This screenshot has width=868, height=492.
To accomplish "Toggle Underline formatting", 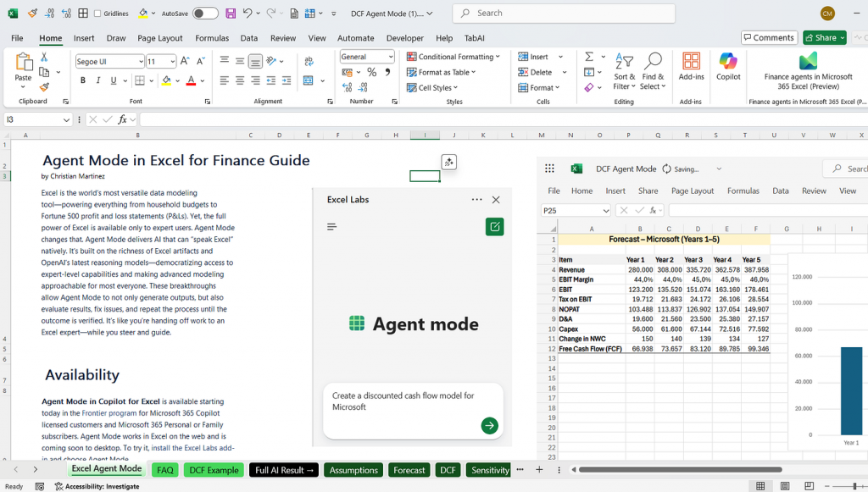I will [x=114, y=80].
